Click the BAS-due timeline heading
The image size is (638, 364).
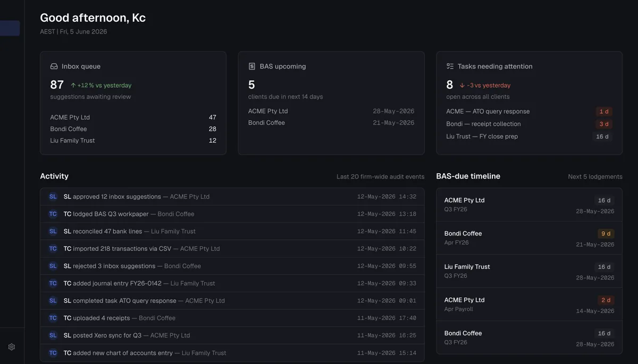click(468, 176)
